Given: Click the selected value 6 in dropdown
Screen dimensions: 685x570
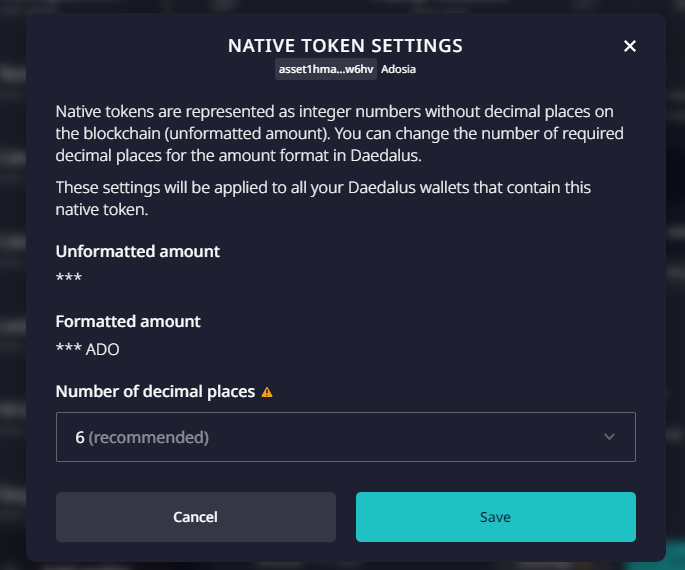Looking at the screenshot, I should coord(80,437).
